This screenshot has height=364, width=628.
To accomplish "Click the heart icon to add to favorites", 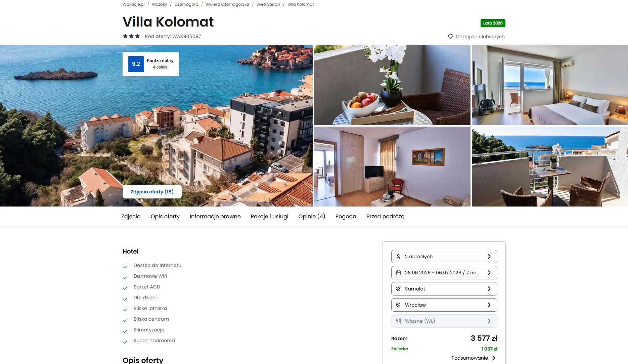I will (450, 37).
